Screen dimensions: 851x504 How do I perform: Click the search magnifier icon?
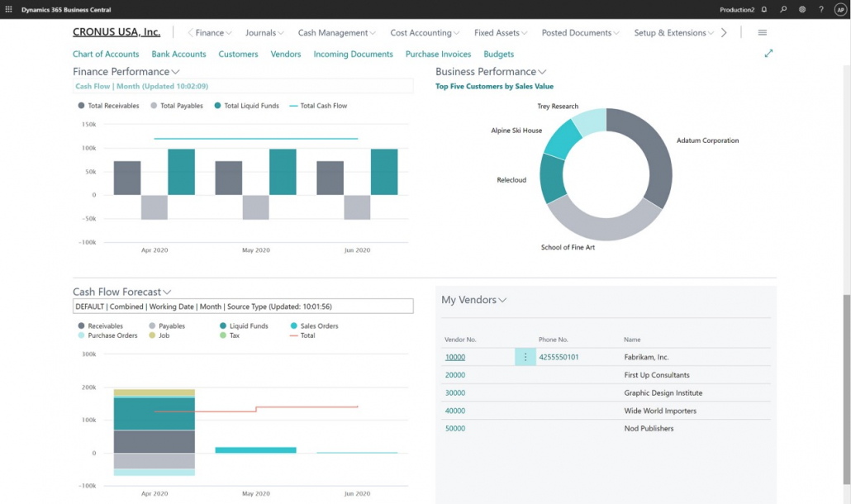[x=783, y=9]
